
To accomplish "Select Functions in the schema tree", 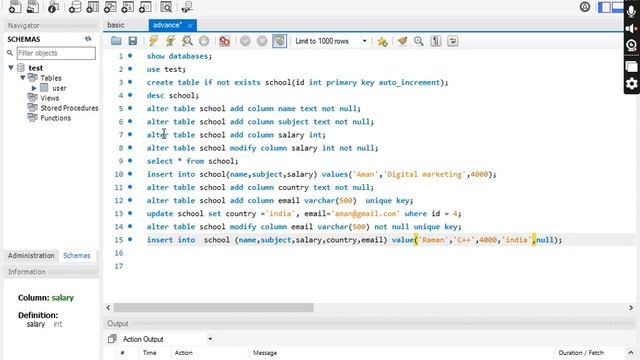I will tap(56, 118).
